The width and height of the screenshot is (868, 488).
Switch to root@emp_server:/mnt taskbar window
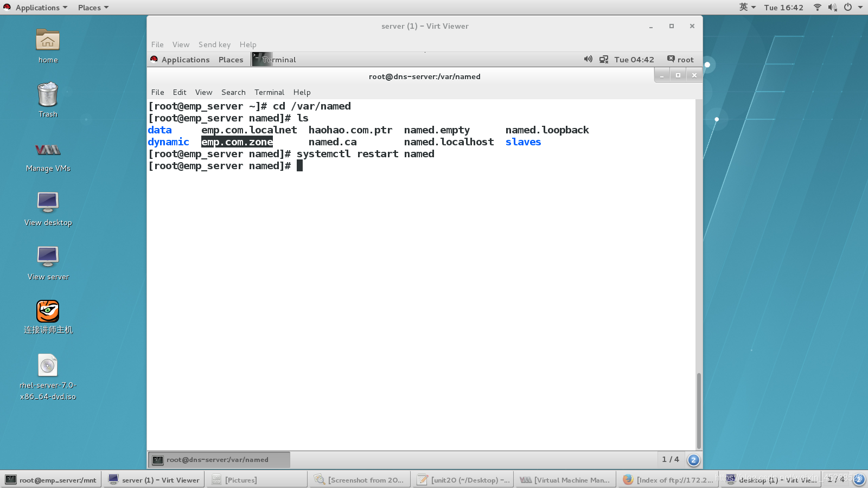point(51,480)
